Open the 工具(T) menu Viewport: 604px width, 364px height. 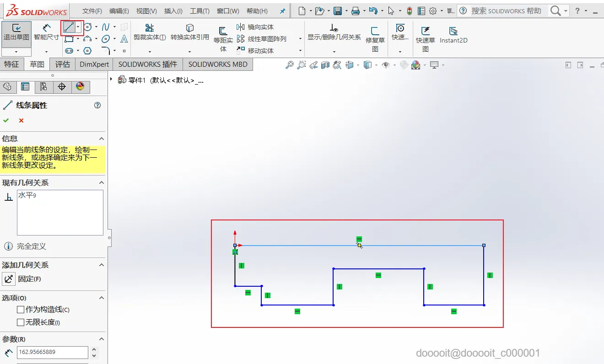point(200,11)
